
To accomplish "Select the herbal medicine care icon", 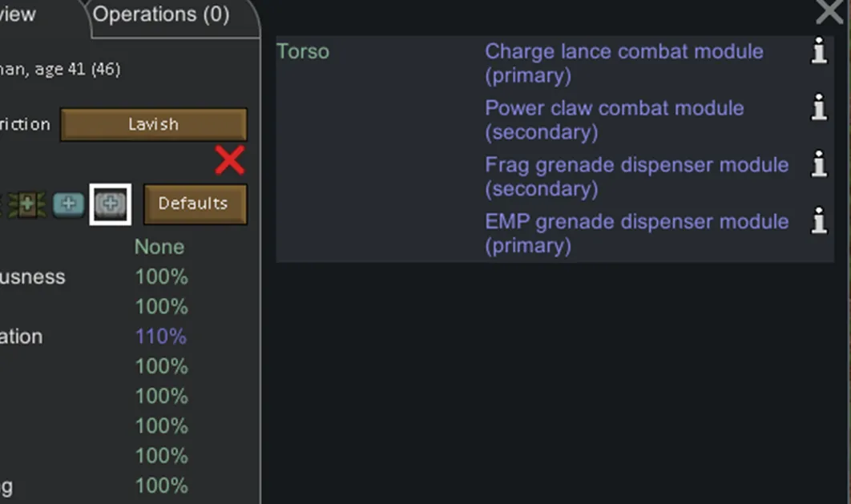I will 27,204.
